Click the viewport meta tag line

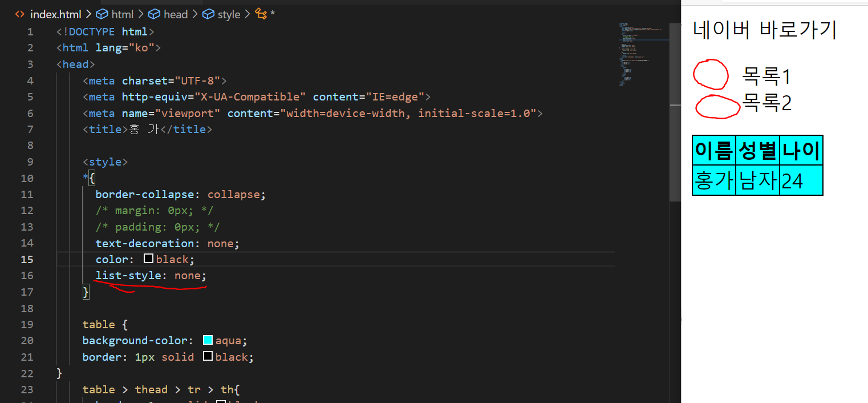[x=312, y=113]
